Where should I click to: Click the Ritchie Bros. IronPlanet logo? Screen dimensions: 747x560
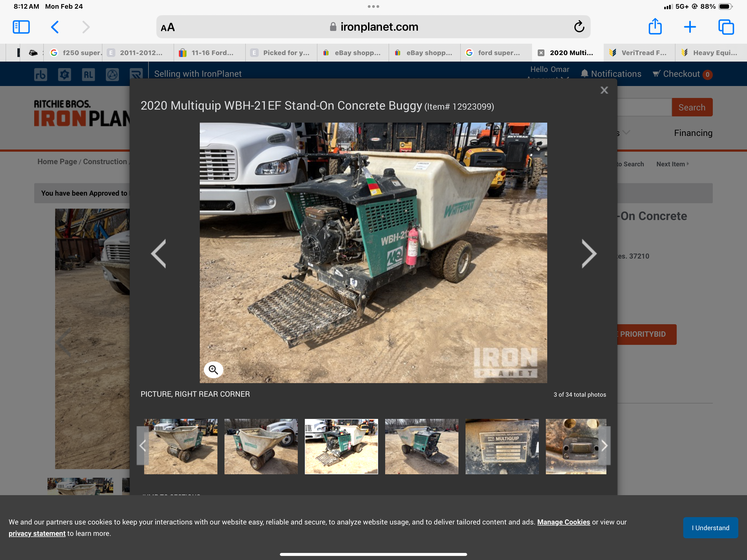pyautogui.click(x=82, y=113)
